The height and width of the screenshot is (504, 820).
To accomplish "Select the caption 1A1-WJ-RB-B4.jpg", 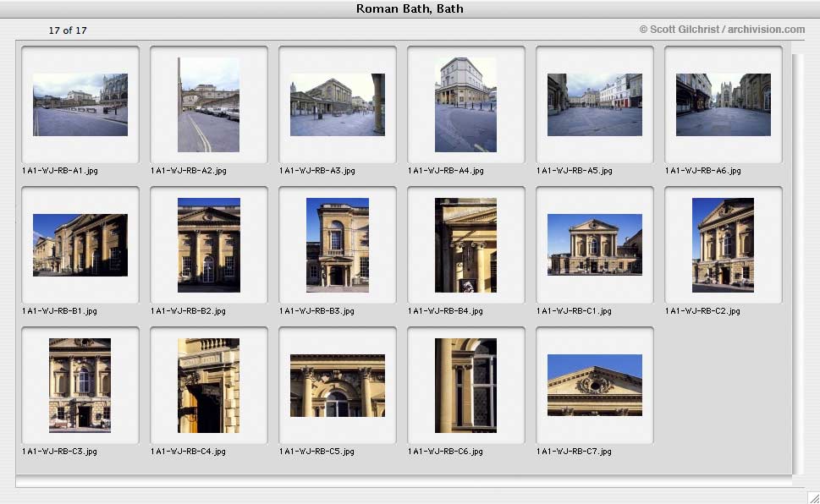I will (x=446, y=310).
